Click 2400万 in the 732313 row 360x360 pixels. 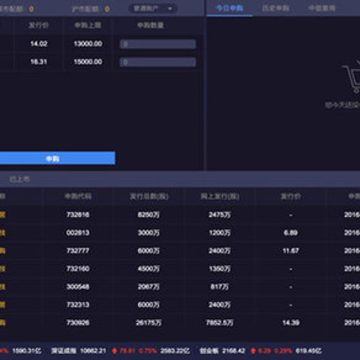pos(220,305)
